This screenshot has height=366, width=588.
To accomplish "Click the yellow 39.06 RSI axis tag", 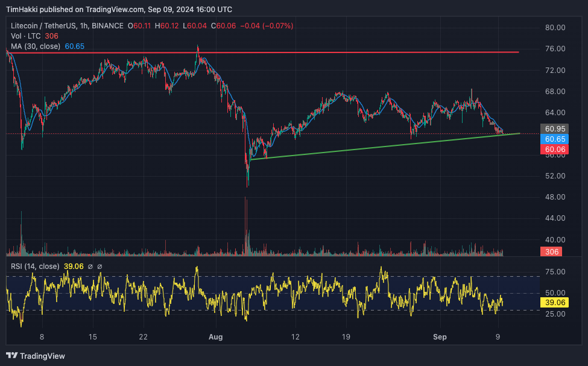I will point(555,303).
